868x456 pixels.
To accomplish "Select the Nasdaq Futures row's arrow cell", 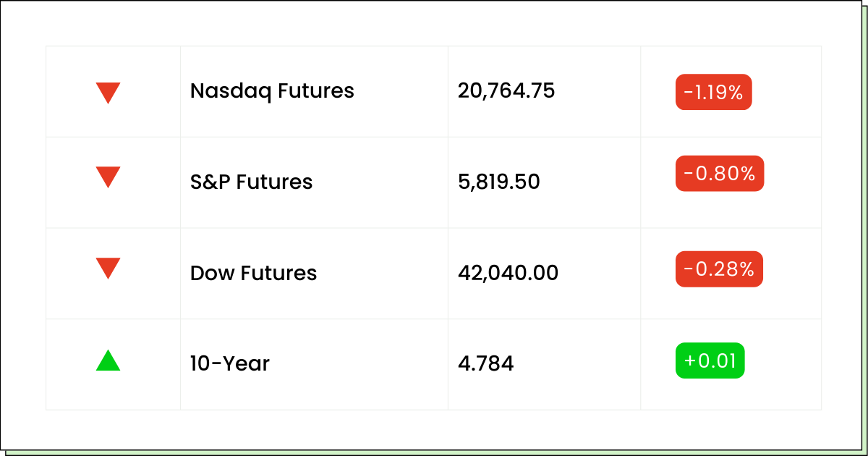I will pyautogui.click(x=114, y=91).
